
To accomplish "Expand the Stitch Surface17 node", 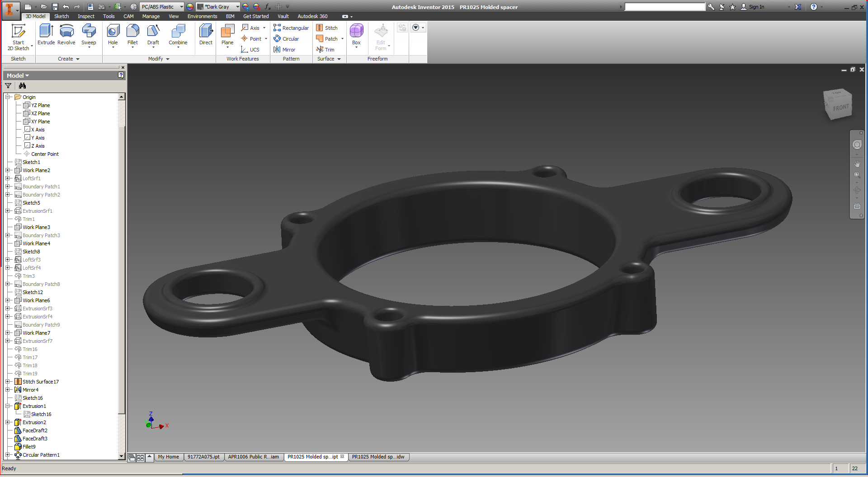I will [x=8, y=382].
